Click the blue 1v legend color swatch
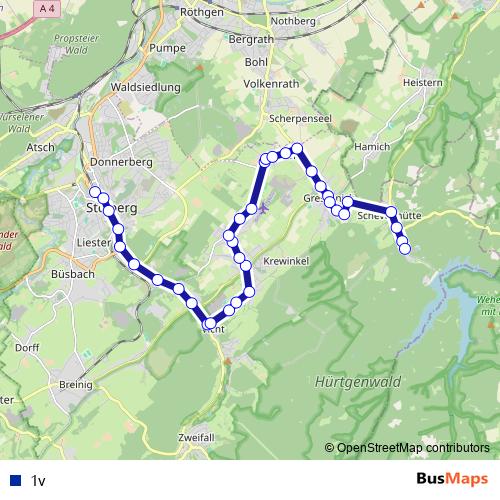The height and width of the screenshot is (500, 500). [x=15, y=480]
